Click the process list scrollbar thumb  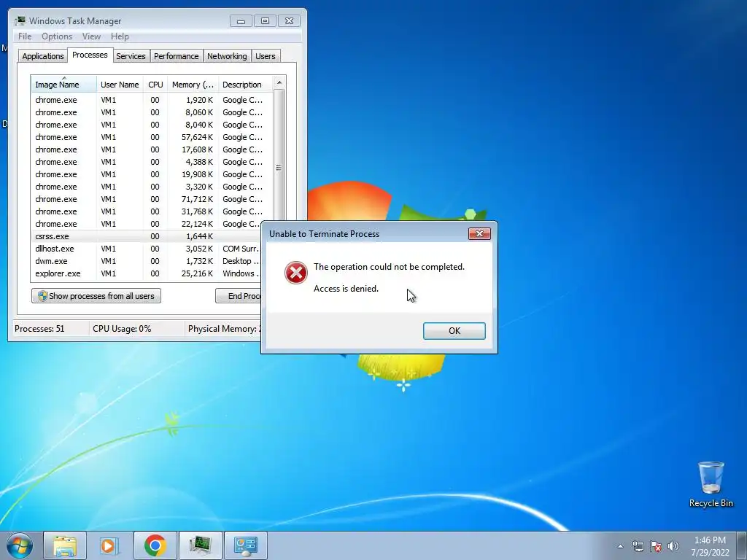279,168
